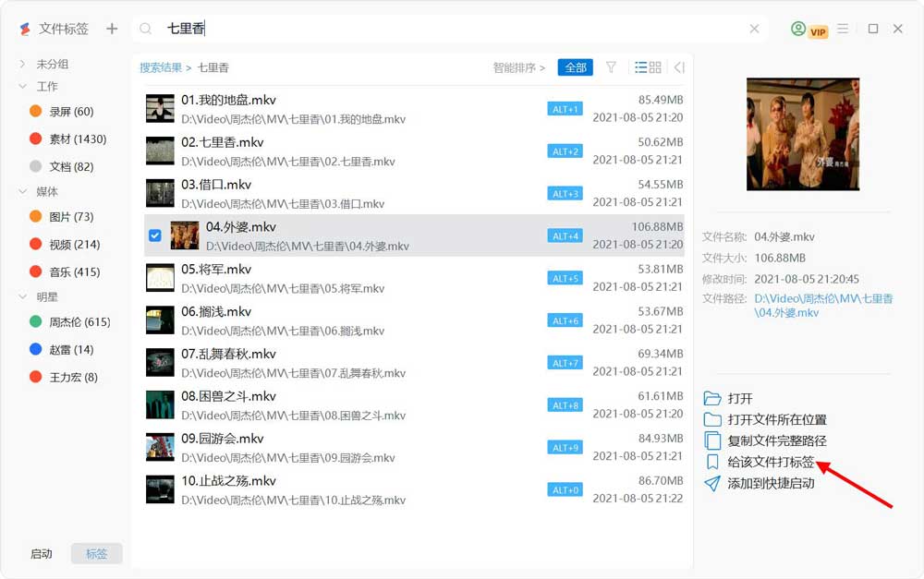Click the user account avatar icon

[798, 29]
